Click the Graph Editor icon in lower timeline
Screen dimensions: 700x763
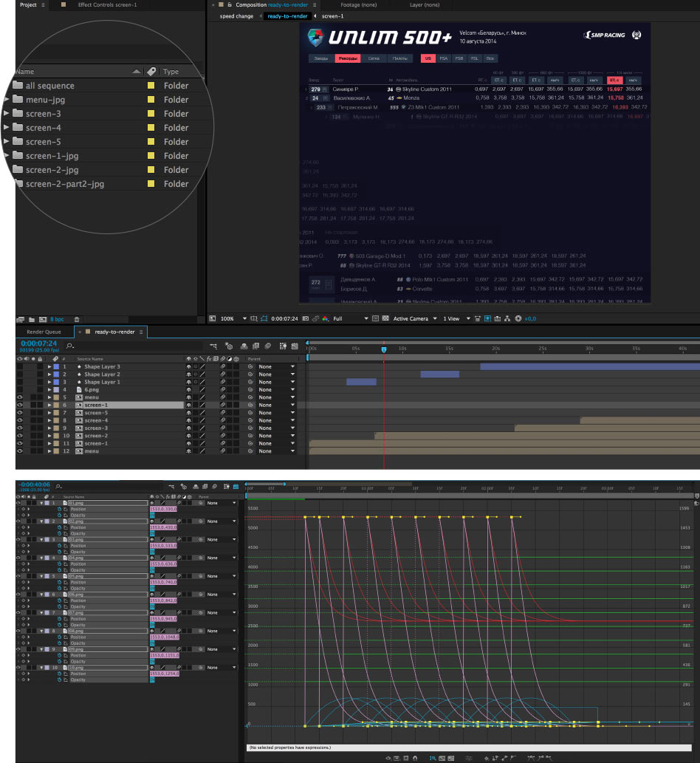pos(236,486)
